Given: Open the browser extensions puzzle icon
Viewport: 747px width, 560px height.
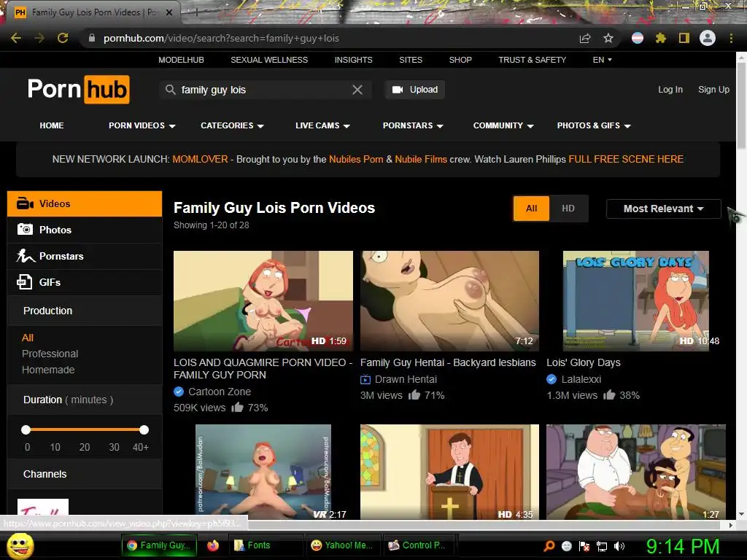Looking at the screenshot, I should pyautogui.click(x=661, y=38).
